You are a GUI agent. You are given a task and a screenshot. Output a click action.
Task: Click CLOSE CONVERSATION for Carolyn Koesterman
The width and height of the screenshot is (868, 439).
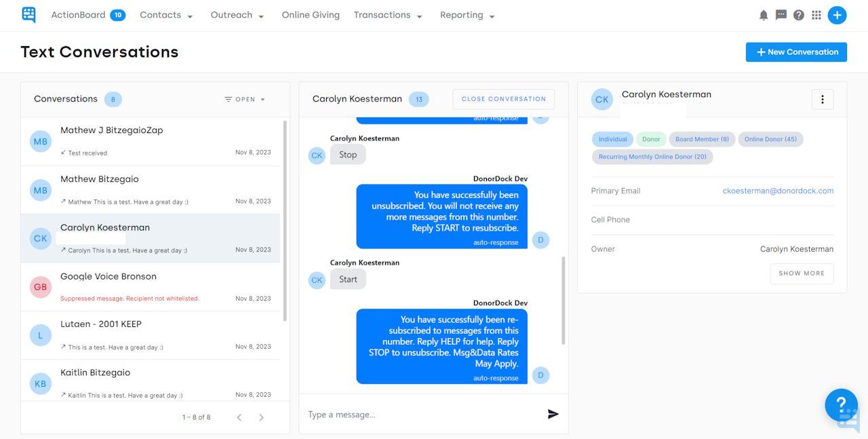(x=503, y=99)
